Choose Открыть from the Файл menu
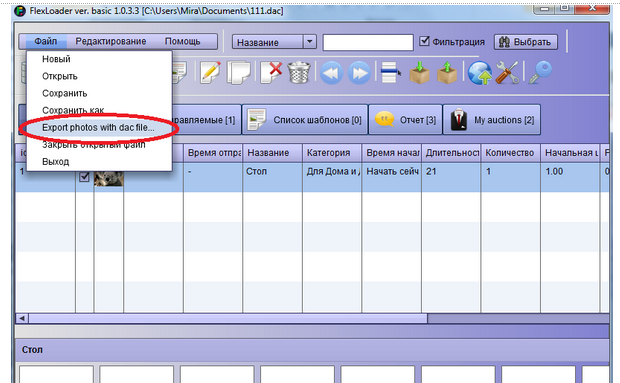The width and height of the screenshot is (620, 383). coord(60,76)
